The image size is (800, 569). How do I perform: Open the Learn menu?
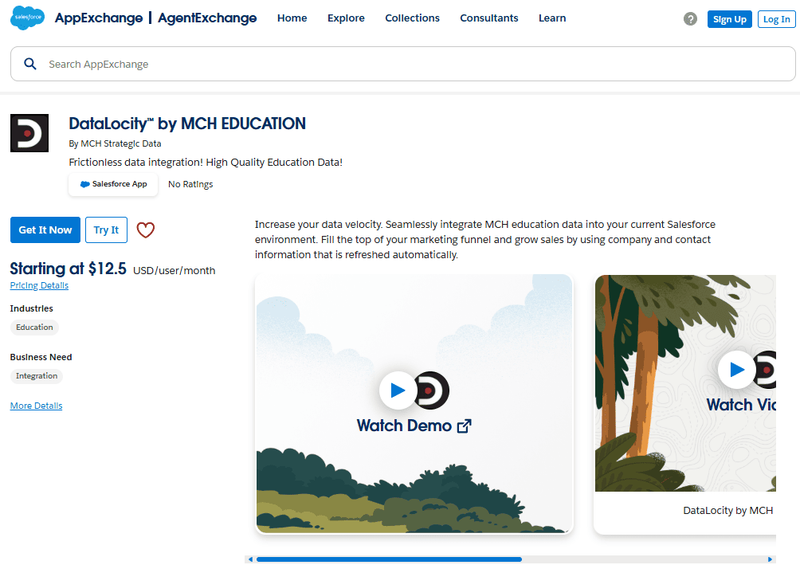tap(552, 18)
